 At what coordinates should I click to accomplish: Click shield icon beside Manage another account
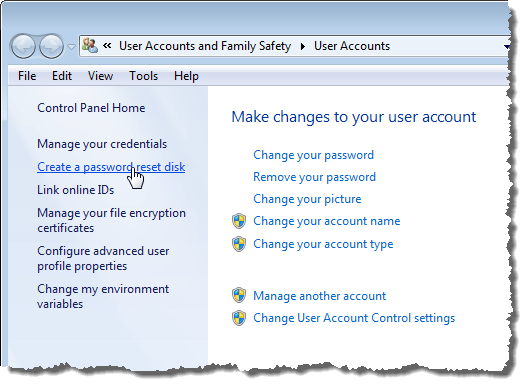pos(239,295)
